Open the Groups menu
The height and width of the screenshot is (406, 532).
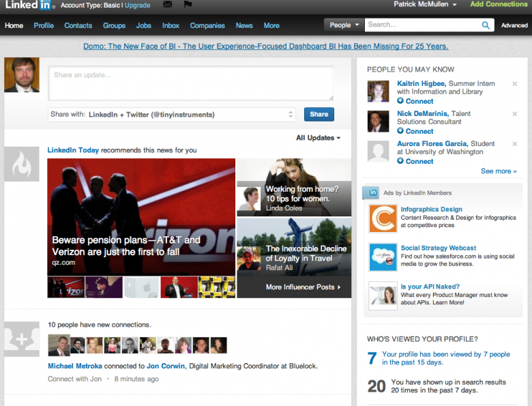pos(114,25)
